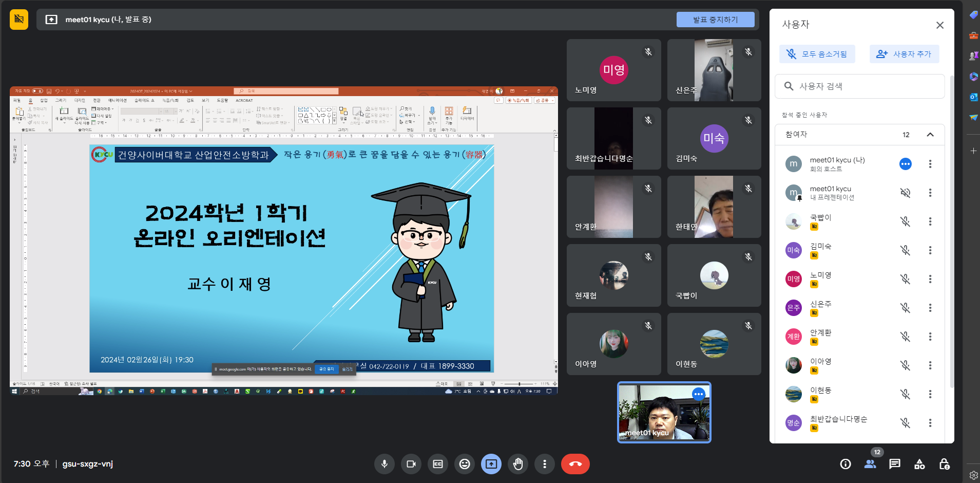Open options menu for 이아영 in list
980x483 pixels.
click(930, 365)
